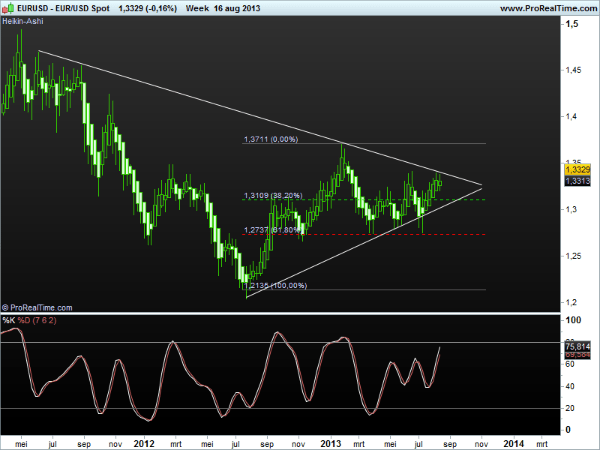Select the 1,3109 (38,20%) Fibonacci label
The width and height of the screenshot is (600, 450).
tap(273, 196)
